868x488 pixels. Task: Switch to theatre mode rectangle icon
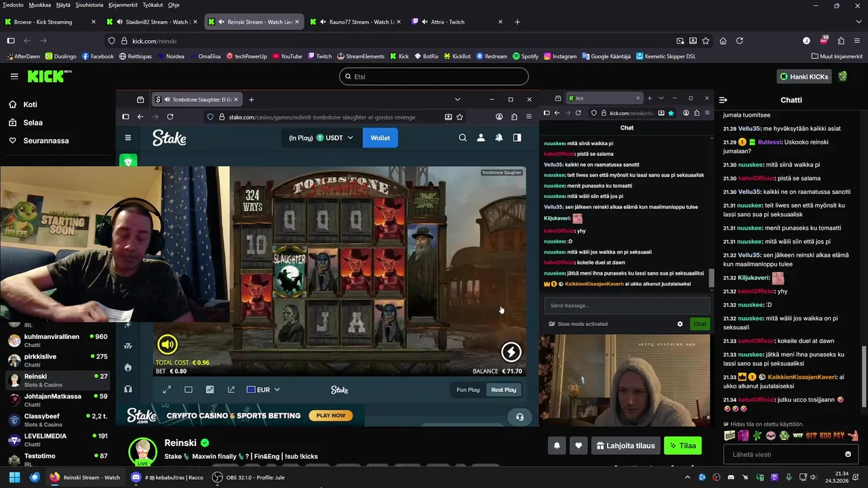pyautogui.click(x=189, y=390)
